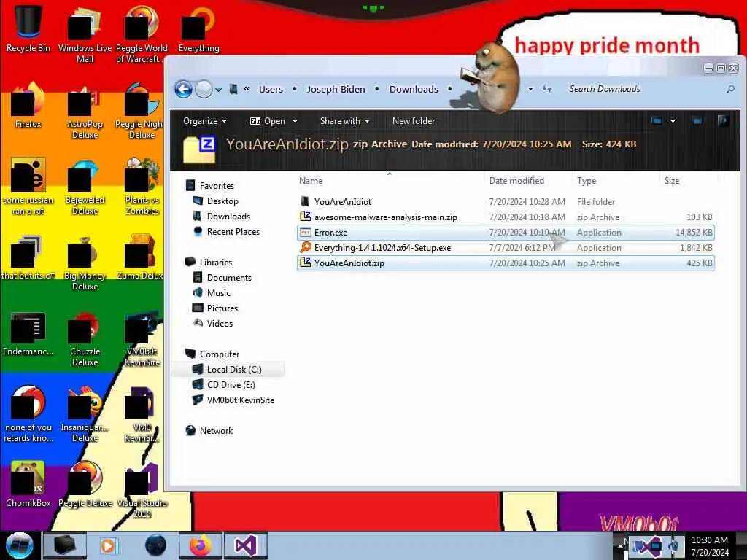Expand the view options dropdown arrow
This screenshot has height=560, width=747.
tap(673, 121)
